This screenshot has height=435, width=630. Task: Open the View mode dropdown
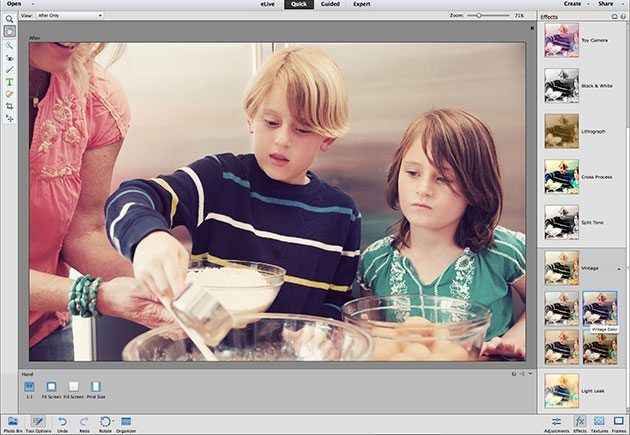click(x=69, y=16)
